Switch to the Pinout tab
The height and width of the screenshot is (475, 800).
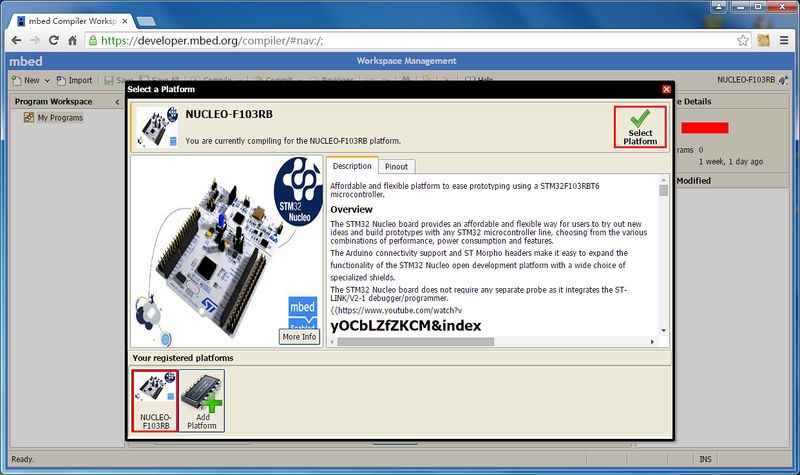(x=396, y=166)
